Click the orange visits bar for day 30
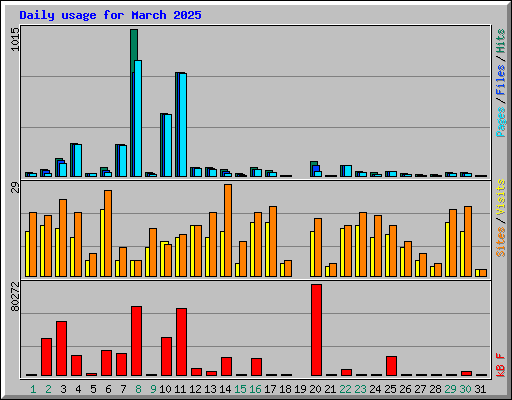Image resolution: width=512 pixels, height=400 pixels. tap(468, 241)
